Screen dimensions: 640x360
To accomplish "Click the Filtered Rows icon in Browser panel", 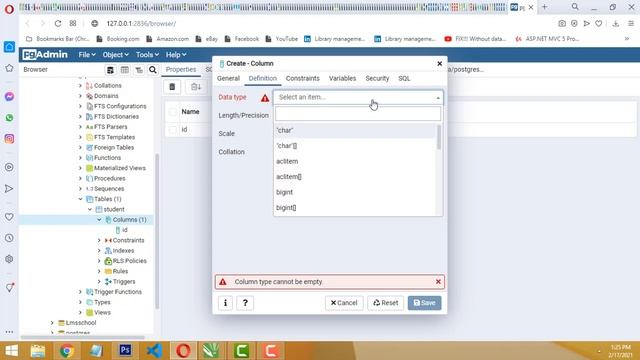I will coord(139,70).
